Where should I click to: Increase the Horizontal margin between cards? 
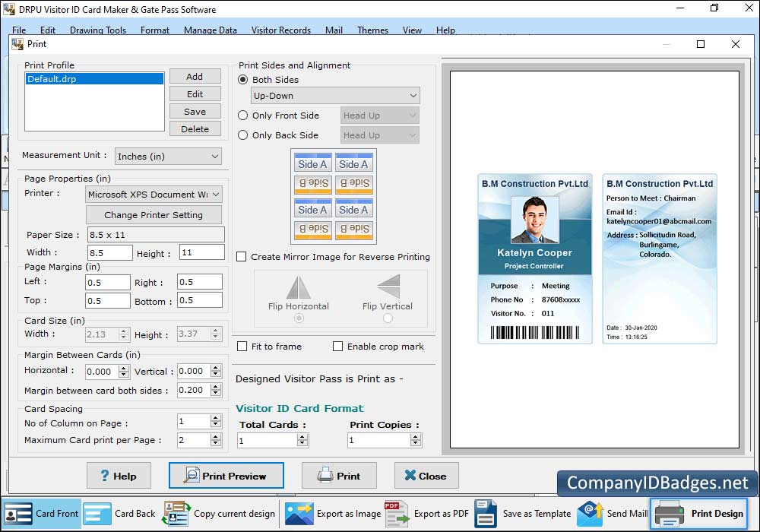pyautogui.click(x=124, y=369)
